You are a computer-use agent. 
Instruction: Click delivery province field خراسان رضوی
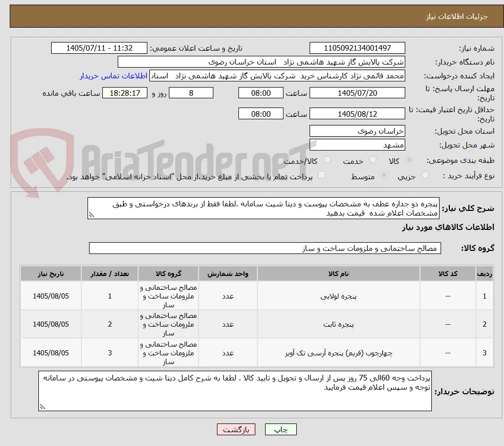pos(357,131)
